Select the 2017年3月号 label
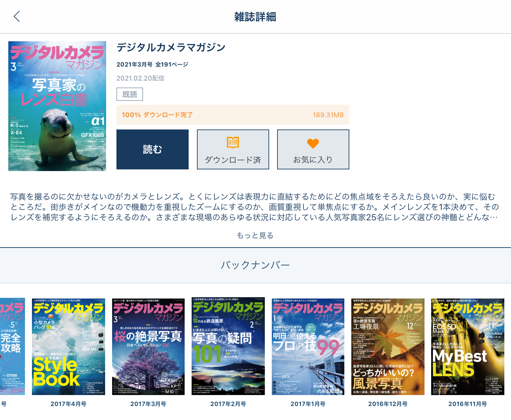The height and width of the screenshot is (420, 511). click(148, 404)
